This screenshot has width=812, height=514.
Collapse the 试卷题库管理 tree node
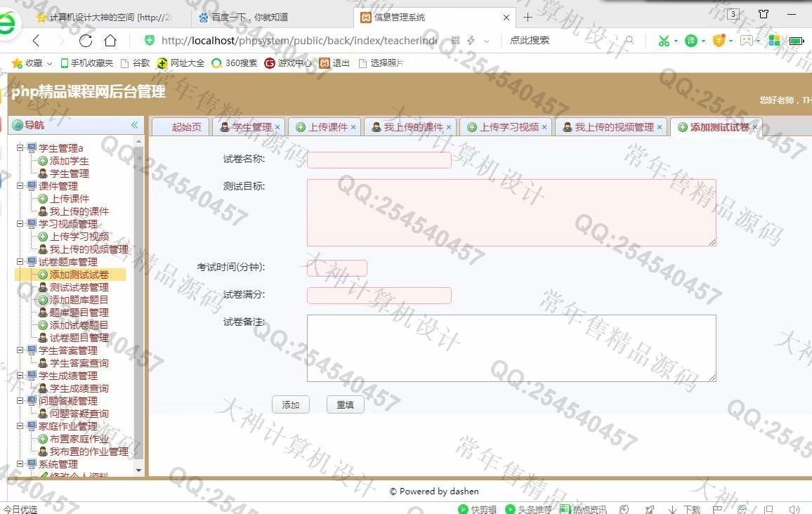pos(20,261)
